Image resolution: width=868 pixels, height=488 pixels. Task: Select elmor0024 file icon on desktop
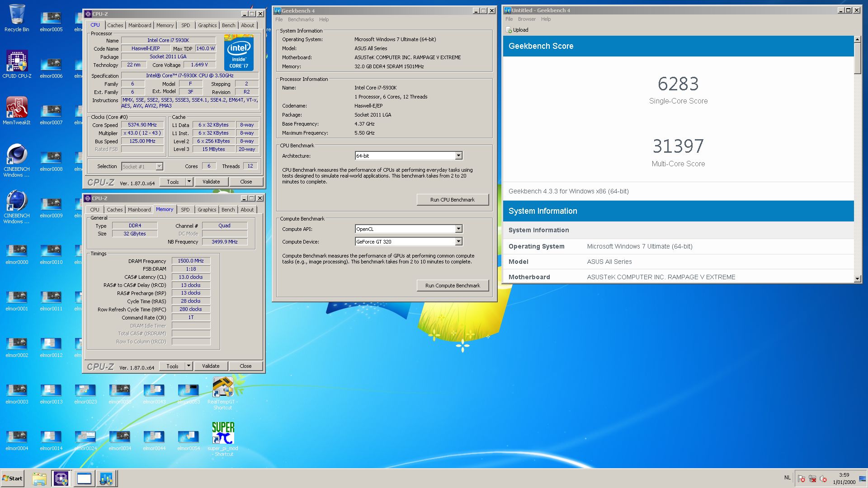[85, 441]
